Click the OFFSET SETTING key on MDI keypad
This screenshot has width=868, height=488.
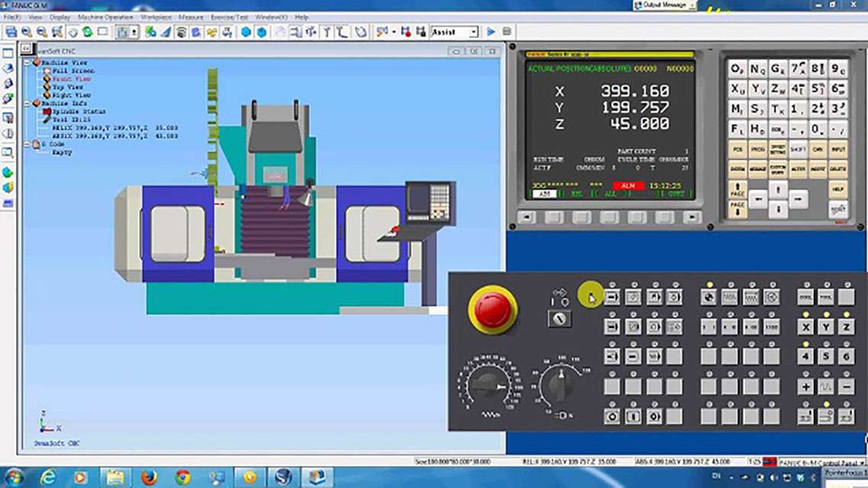(x=778, y=149)
